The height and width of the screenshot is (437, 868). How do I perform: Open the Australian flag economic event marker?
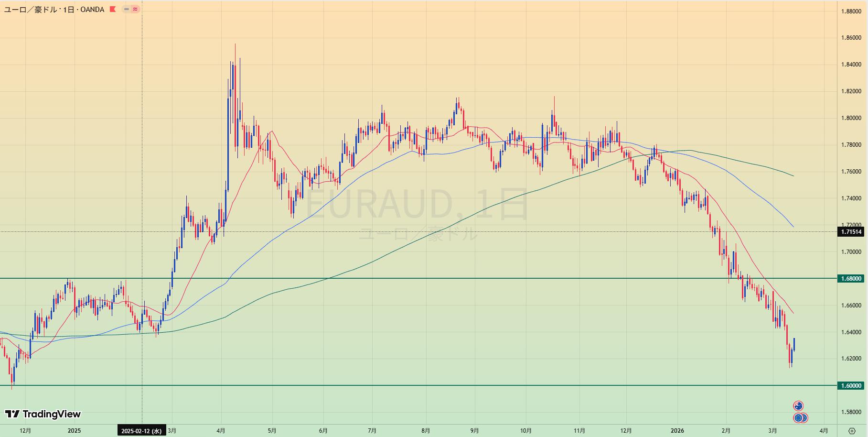[798, 406]
